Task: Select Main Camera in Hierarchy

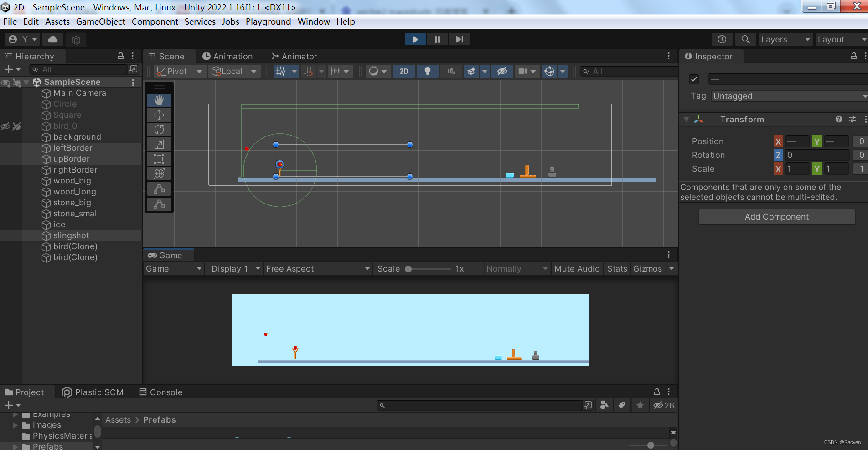Action: pyautogui.click(x=80, y=93)
